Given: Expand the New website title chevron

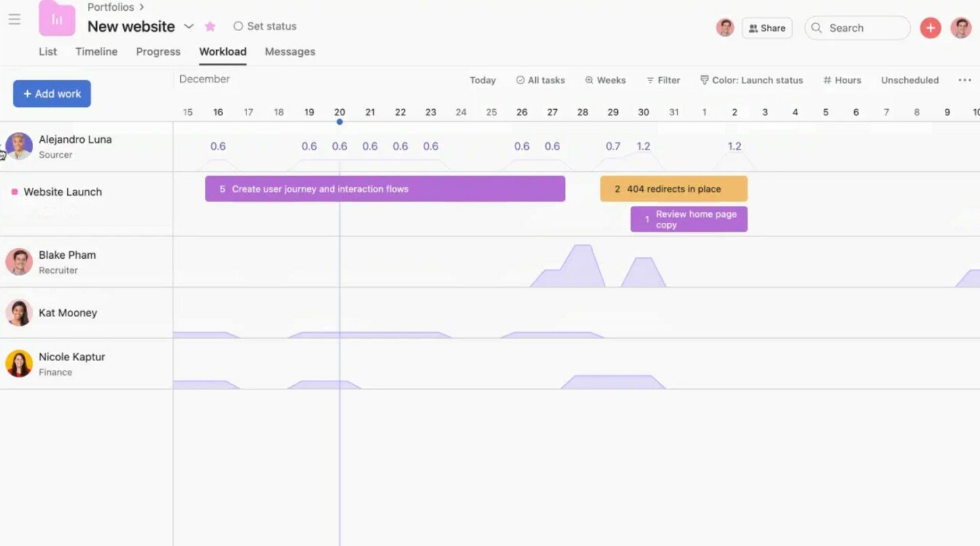Looking at the screenshot, I should click(188, 27).
